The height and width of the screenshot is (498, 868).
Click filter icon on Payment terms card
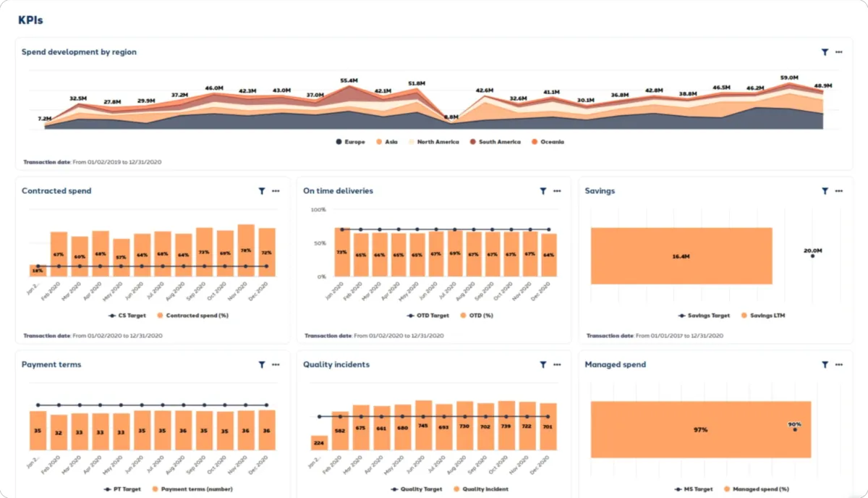262,365
